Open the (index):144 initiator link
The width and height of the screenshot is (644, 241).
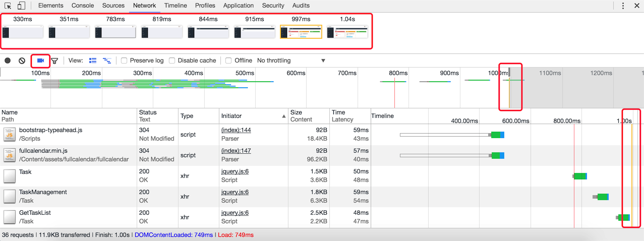pyautogui.click(x=236, y=130)
